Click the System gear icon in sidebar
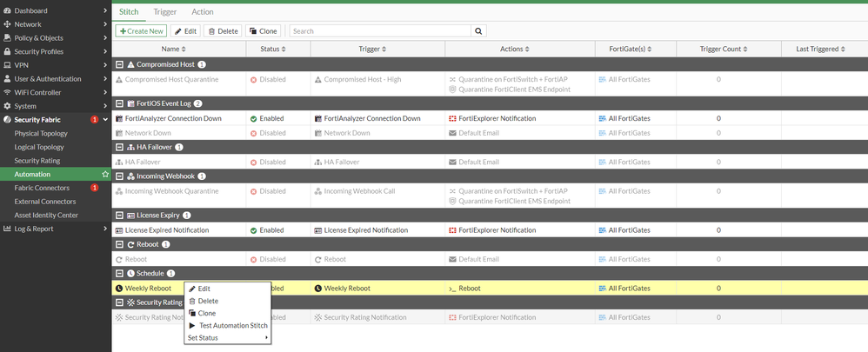Screen dimensions: 868x352 pos(7,106)
